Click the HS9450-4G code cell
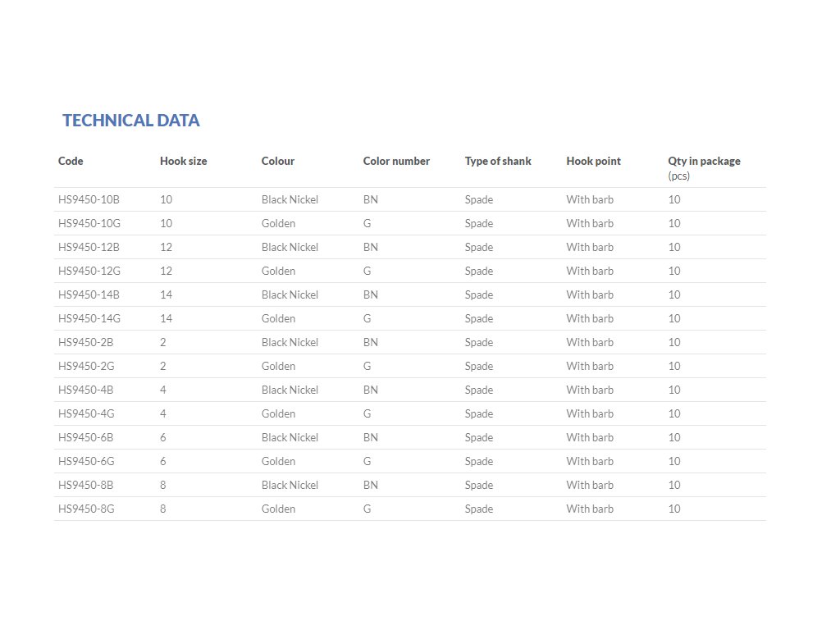 tap(86, 413)
